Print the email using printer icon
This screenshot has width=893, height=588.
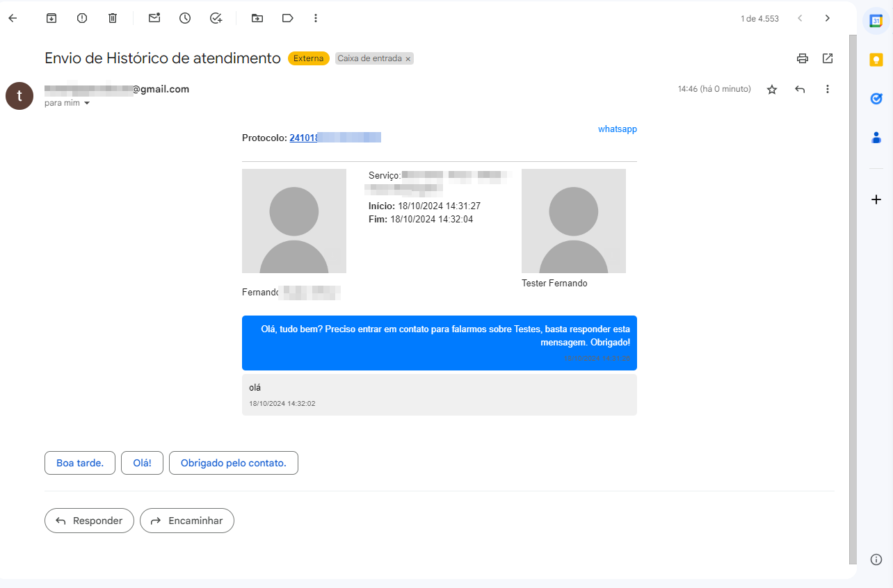[803, 58]
